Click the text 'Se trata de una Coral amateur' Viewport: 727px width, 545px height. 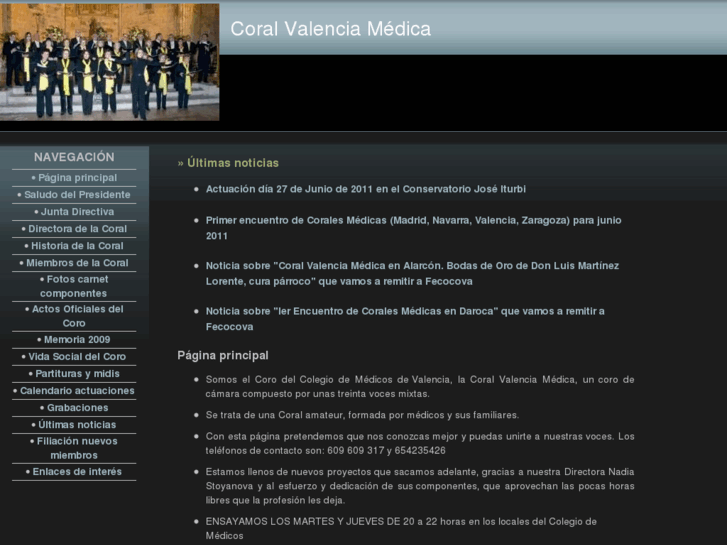(x=363, y=415)
